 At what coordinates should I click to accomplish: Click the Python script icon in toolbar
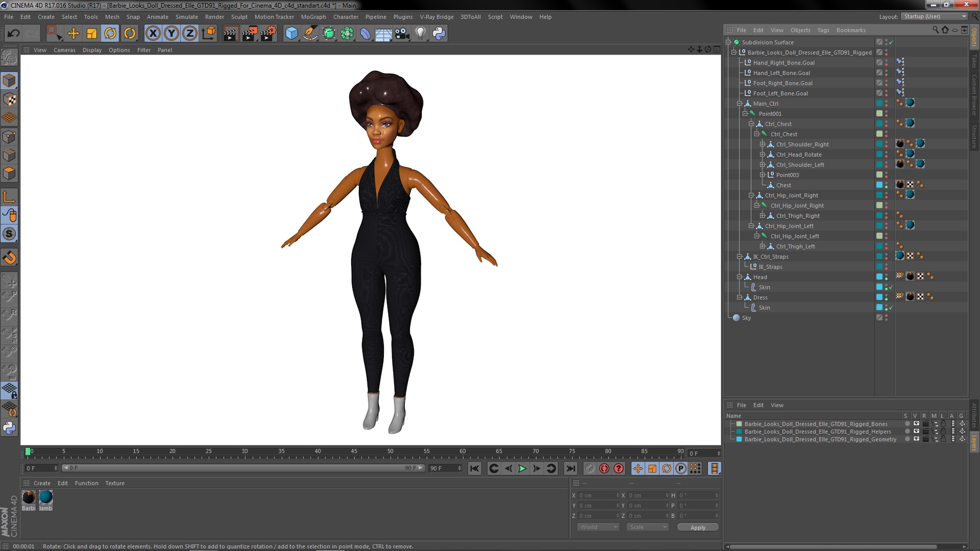point(439,34)
